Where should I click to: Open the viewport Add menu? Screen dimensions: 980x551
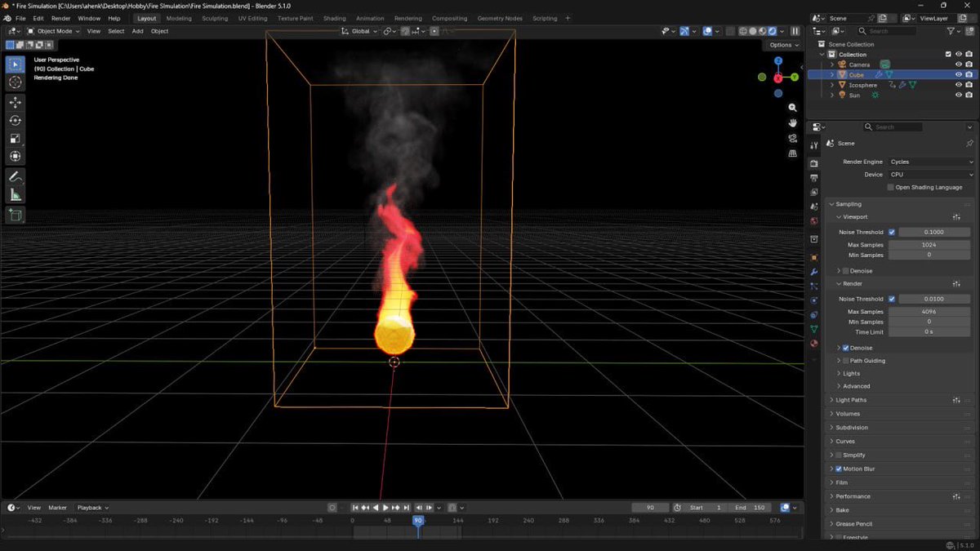tap(137, 31)
